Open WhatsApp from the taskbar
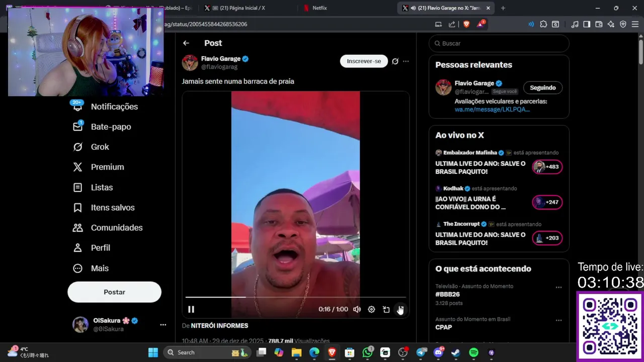Image resolution: width=644 pixels, height=362 pixels. pos(368,352)
